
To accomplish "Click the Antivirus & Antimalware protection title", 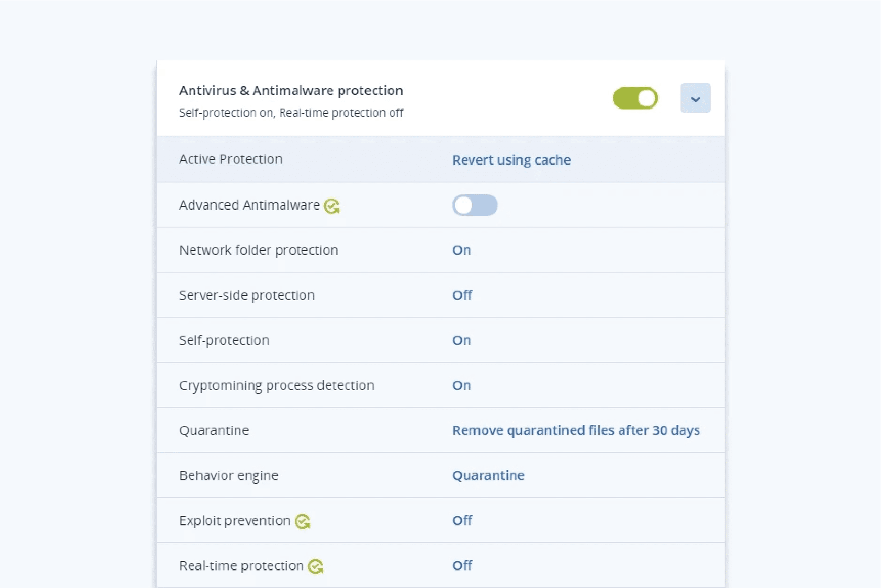I will point(291,91).
